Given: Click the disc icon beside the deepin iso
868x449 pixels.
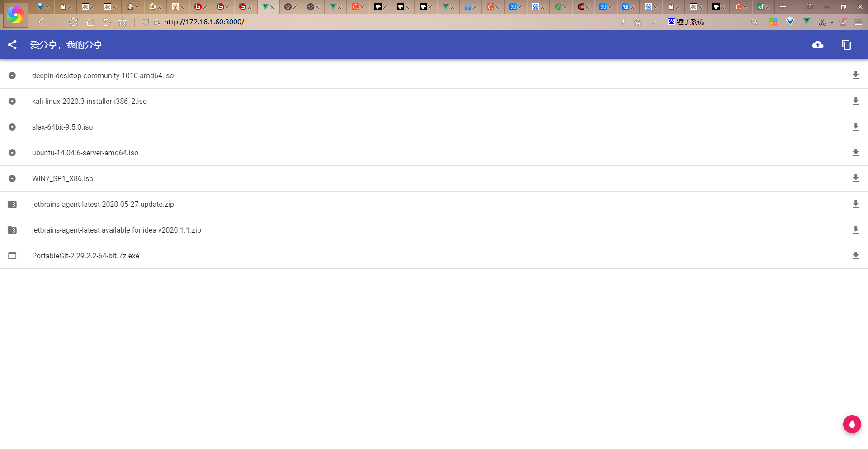Looking at the screenshot, I should [12, 75].
